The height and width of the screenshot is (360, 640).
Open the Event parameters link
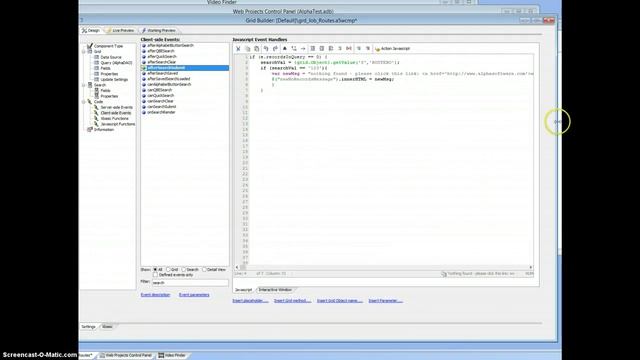pos(194,295)
